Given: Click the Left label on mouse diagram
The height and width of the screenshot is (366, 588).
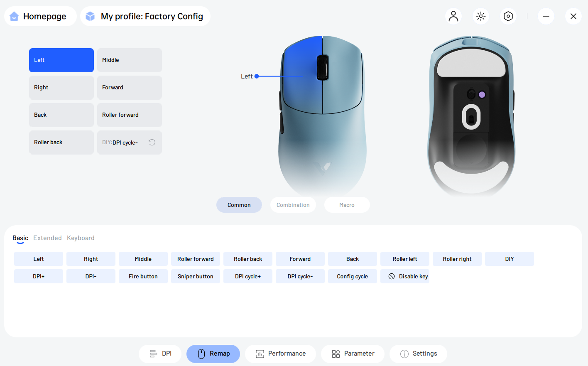Looking at the screenshot, I should pos(247,76).
